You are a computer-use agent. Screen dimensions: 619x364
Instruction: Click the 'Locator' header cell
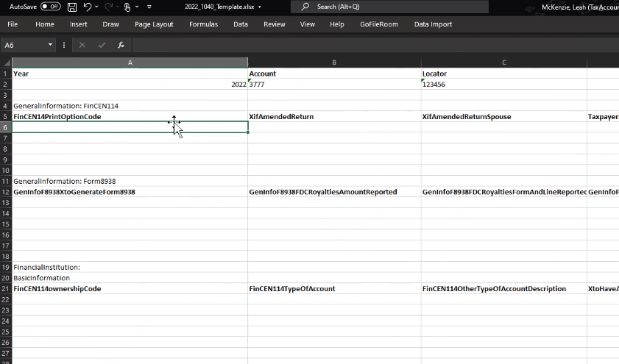504,74
